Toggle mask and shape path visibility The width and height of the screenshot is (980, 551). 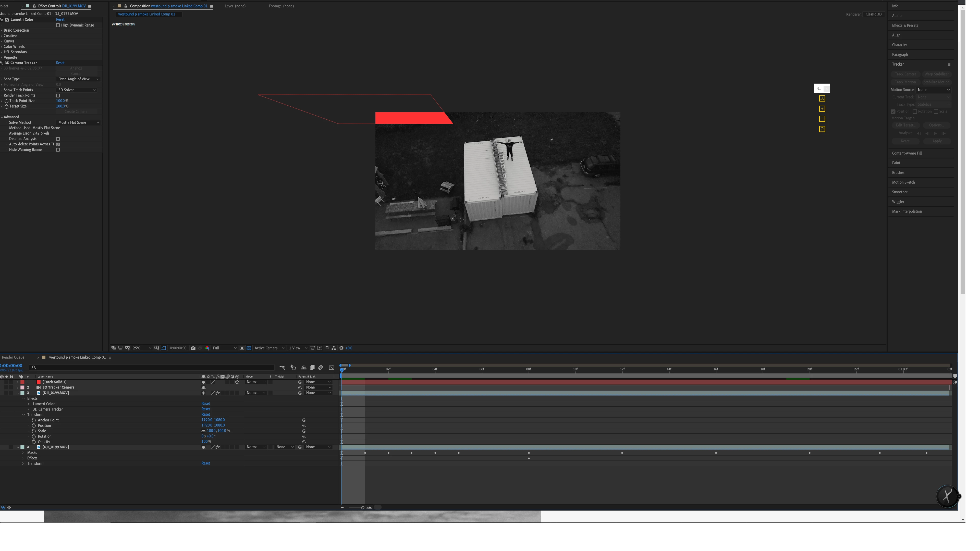[x=164, y=348]
